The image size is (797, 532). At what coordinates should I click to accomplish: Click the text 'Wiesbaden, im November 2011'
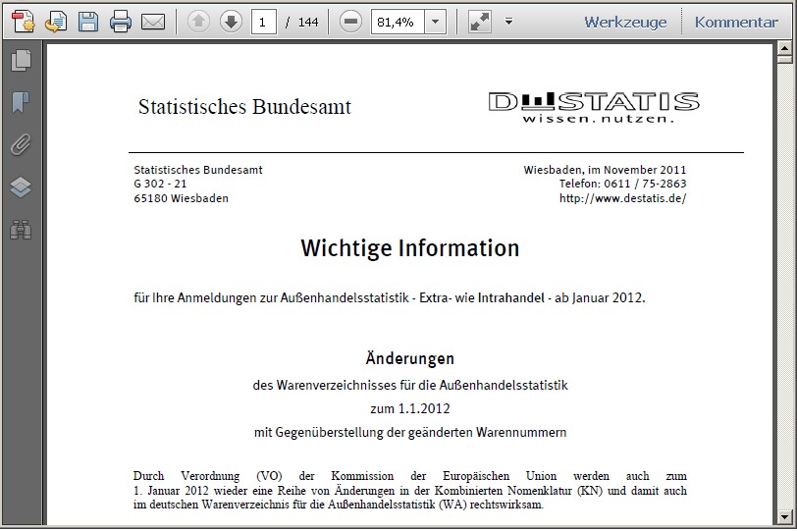point(605,170)
